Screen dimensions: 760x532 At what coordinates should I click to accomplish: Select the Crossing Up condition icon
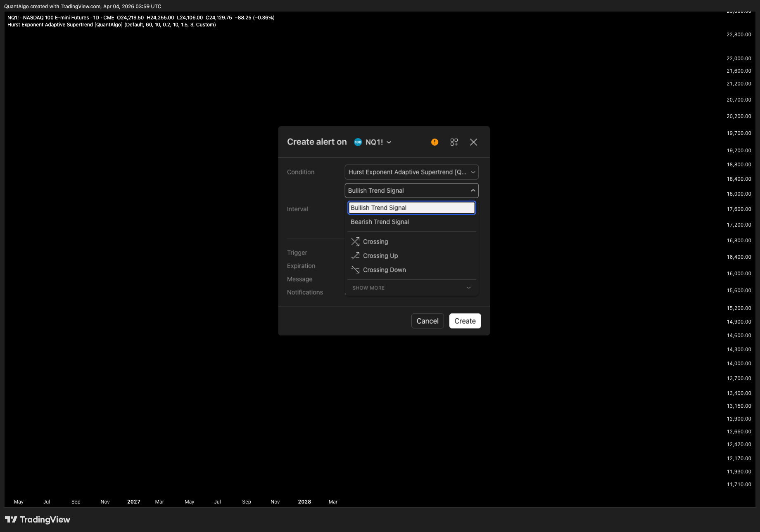355,255
